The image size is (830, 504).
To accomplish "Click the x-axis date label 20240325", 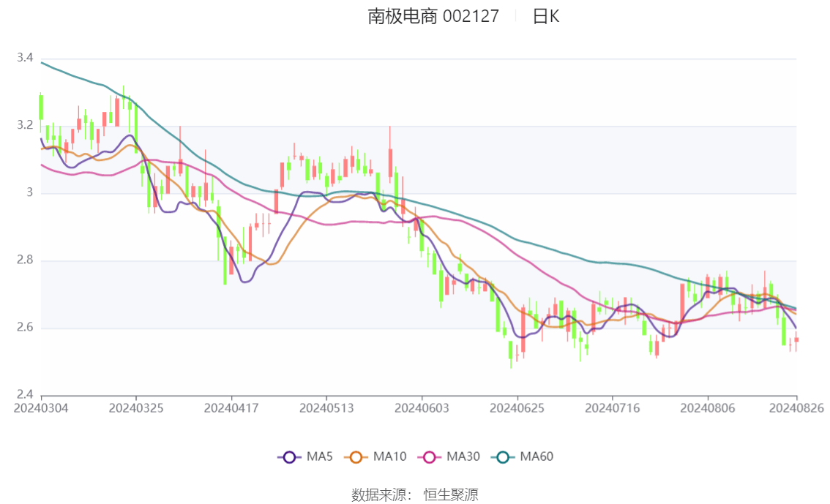I will [x=136, y=408].
